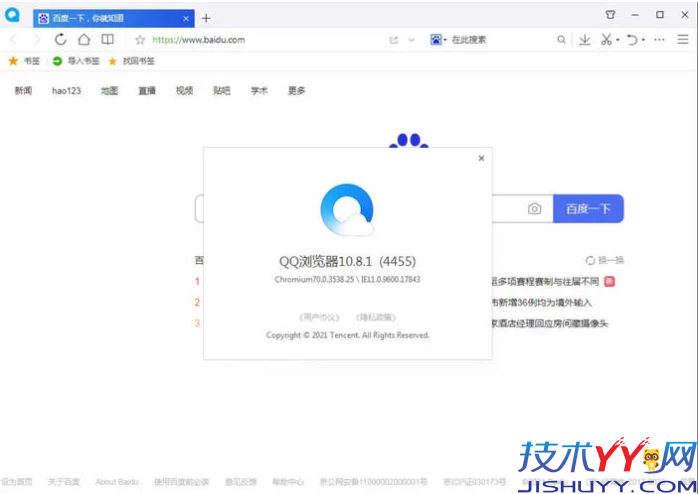
Task: Open Baidu Video link
Action: click(184, 91)
